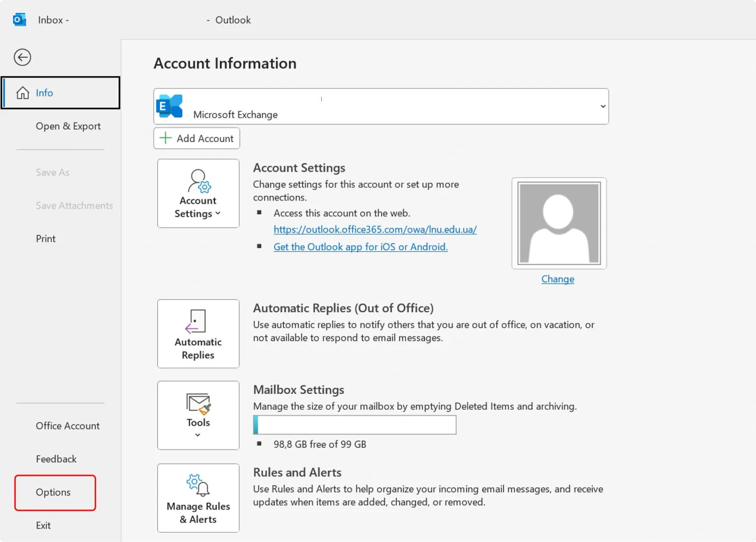Click the Automatic Replies button label
The width and height of the screenshot is (756, 542).
(198, 348)
